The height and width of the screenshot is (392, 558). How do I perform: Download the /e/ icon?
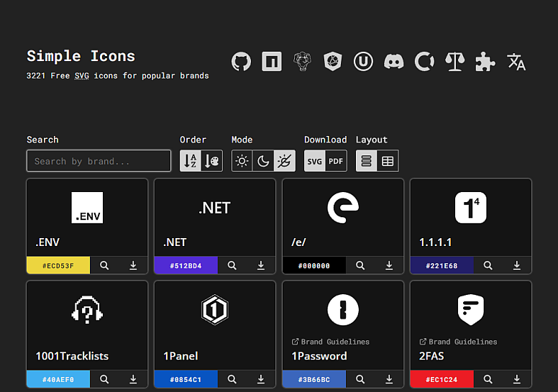click(389, 265)
